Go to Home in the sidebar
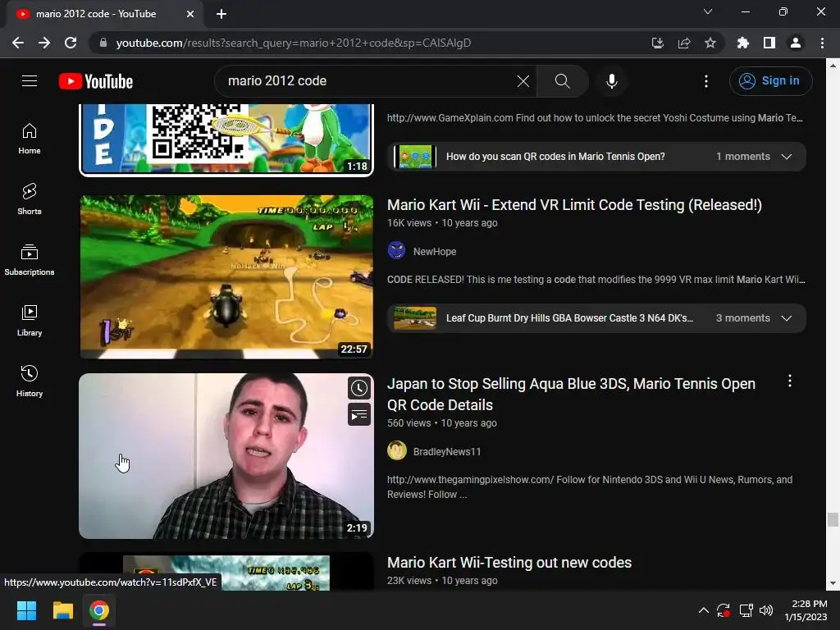The width and height of the screenshot is (840, 630). (30, 139)
